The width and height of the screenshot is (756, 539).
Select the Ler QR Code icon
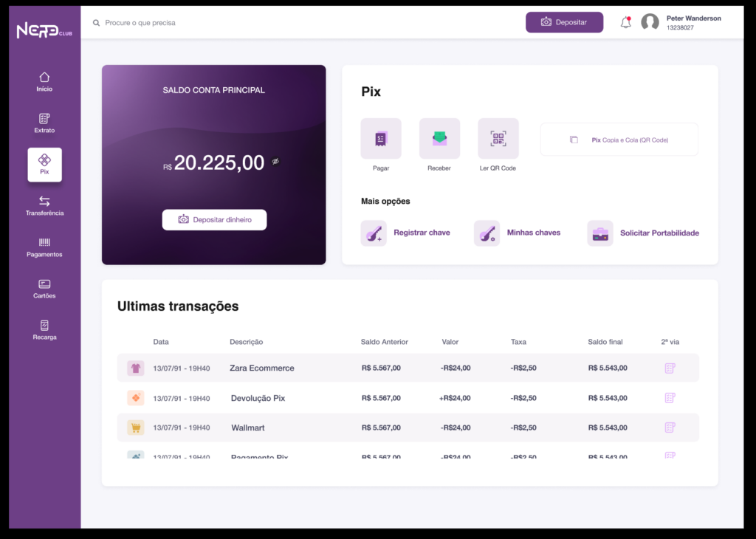click(498, 139)
